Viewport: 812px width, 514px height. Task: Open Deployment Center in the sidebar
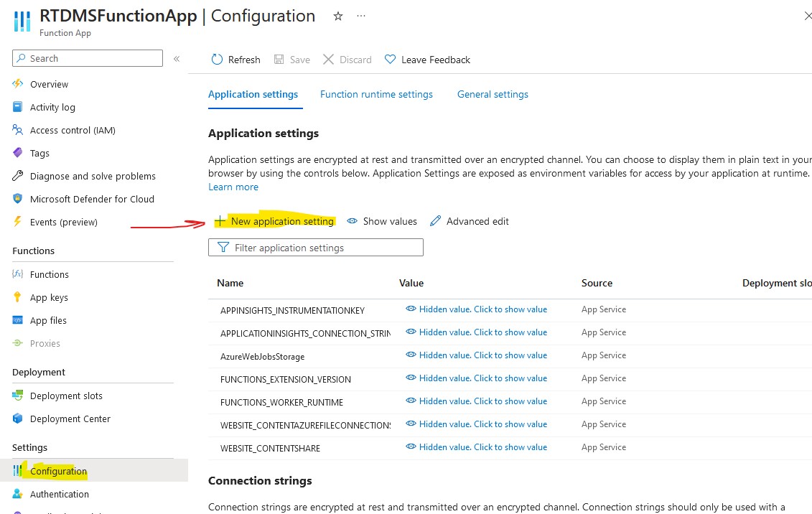click(70, 419)
